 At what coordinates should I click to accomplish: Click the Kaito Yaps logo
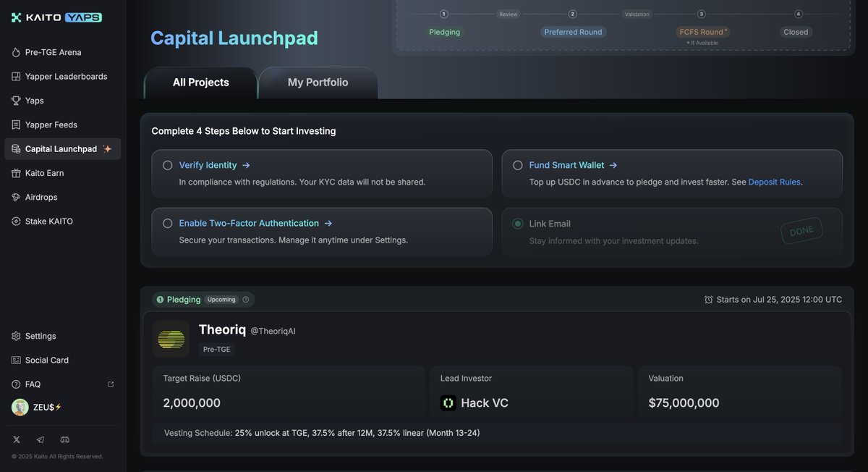pyautogui.click(x=56, y=17)
